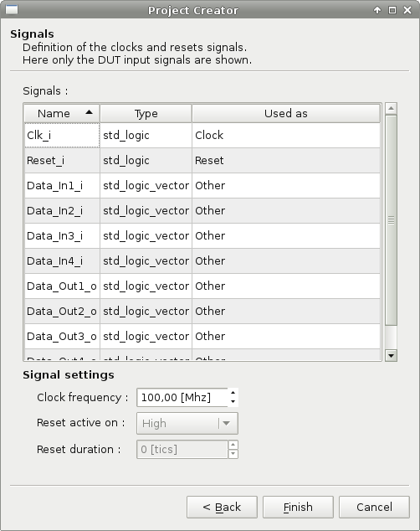Sort by the Type column header

coord(146,113)
